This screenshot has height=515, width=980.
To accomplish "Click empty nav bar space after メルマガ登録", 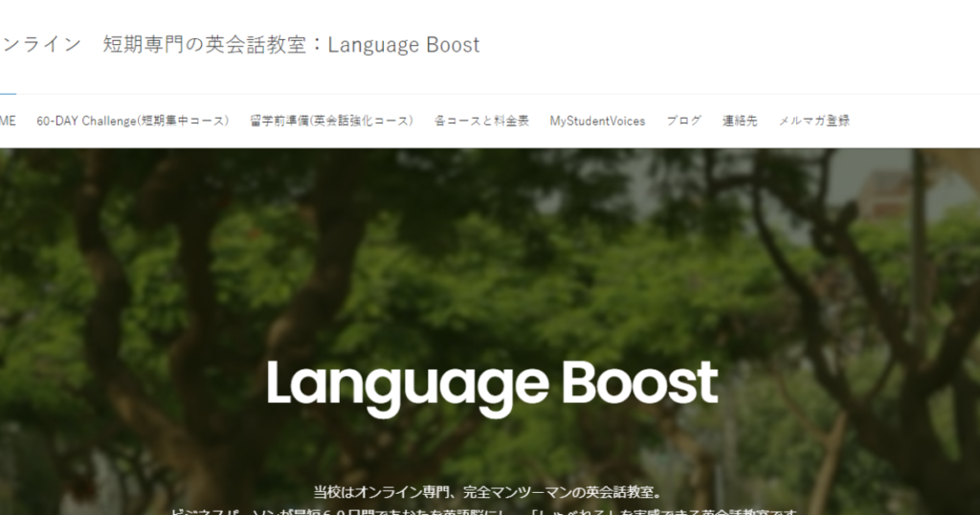I will [914, 121].
